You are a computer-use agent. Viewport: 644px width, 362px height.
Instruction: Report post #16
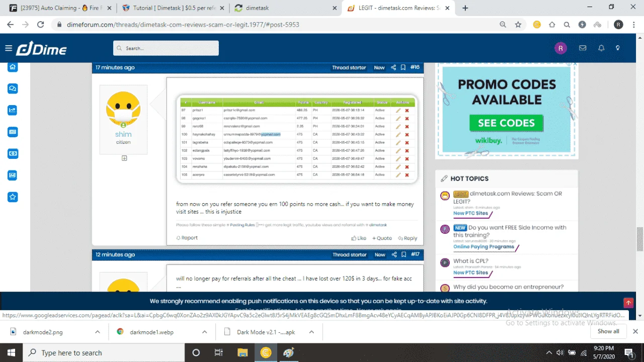187,238
